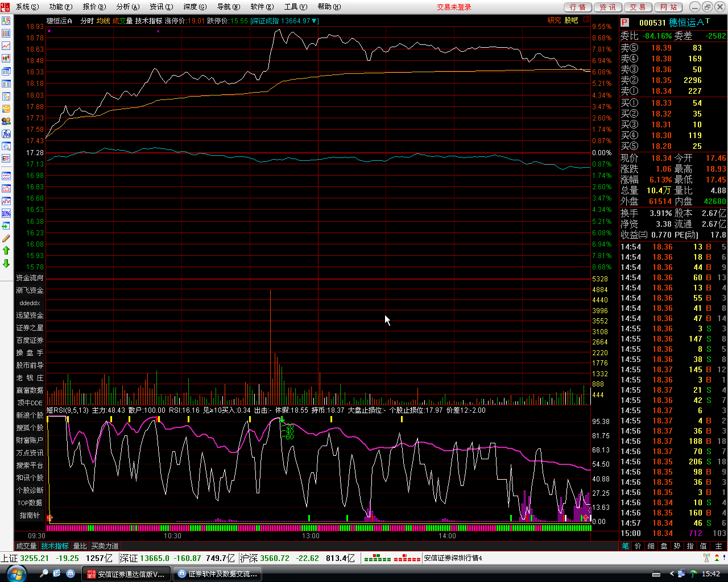Click the ETF icon in left toolbar
Viewport: 728px width, 582px height.
[6, 159]
